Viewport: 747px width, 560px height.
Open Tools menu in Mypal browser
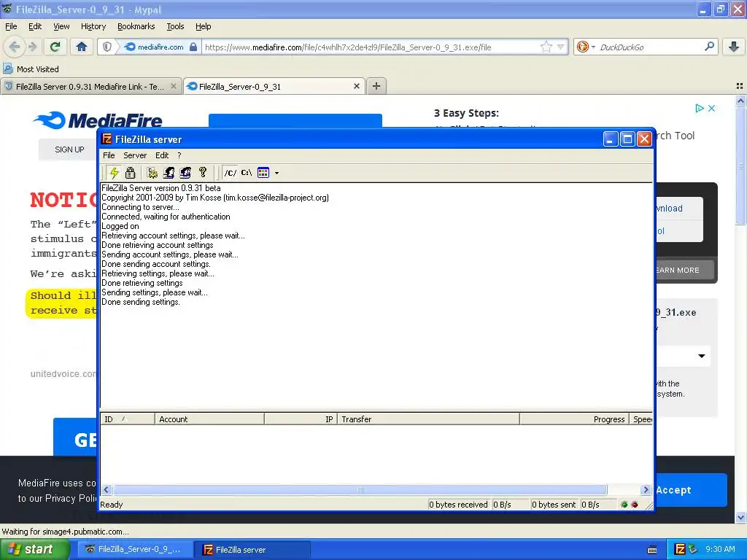pos(175,26)
